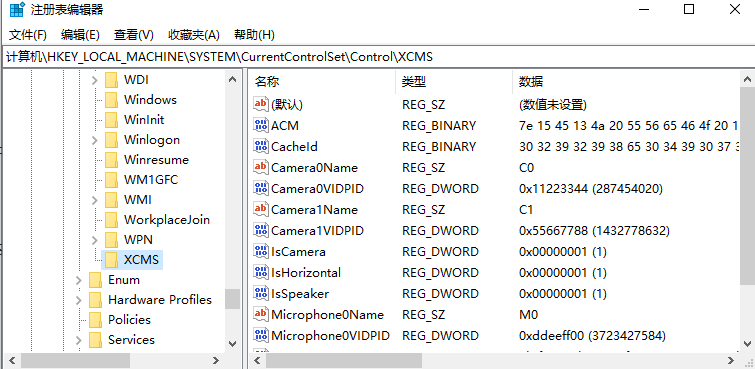This screenshot has height=369, width=755.
Task: Click the M0 data value
Action: 528,315
